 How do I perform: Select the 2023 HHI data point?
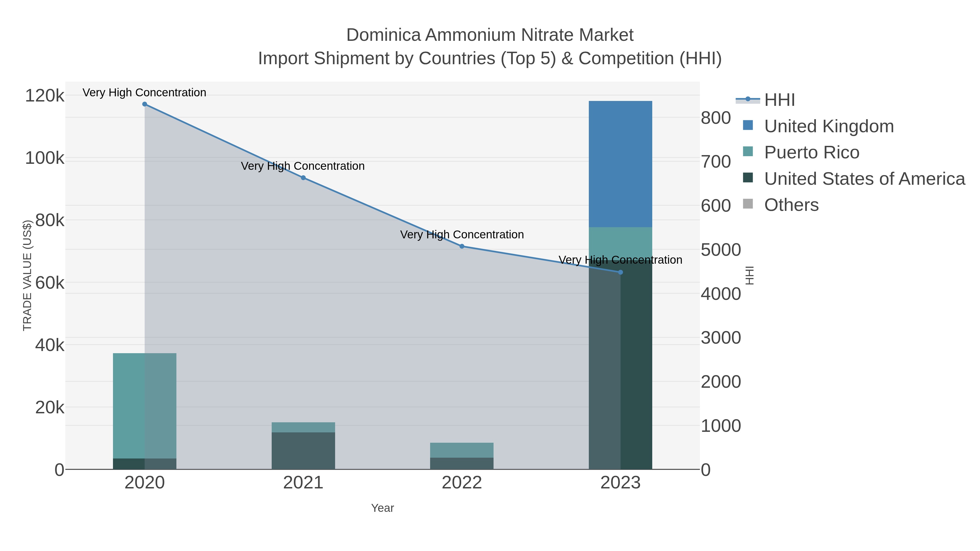coord(620,272)
